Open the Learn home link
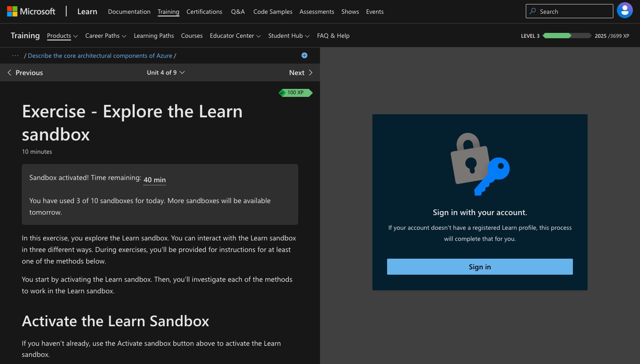640x364 pixels. tap(87, 12)
